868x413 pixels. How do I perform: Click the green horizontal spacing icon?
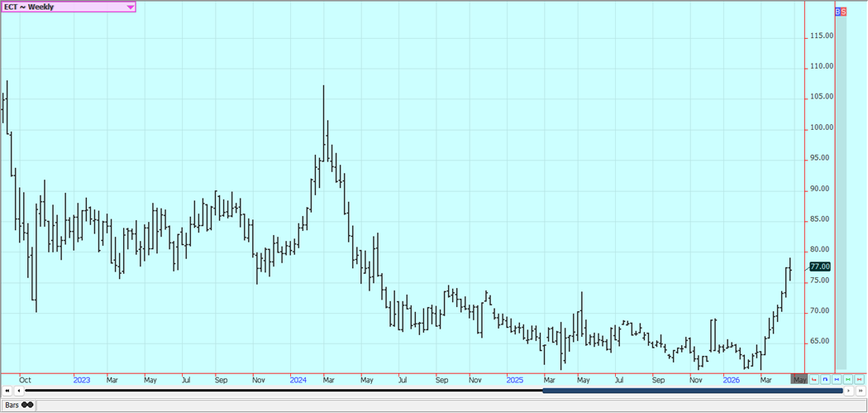pos(849,380)
